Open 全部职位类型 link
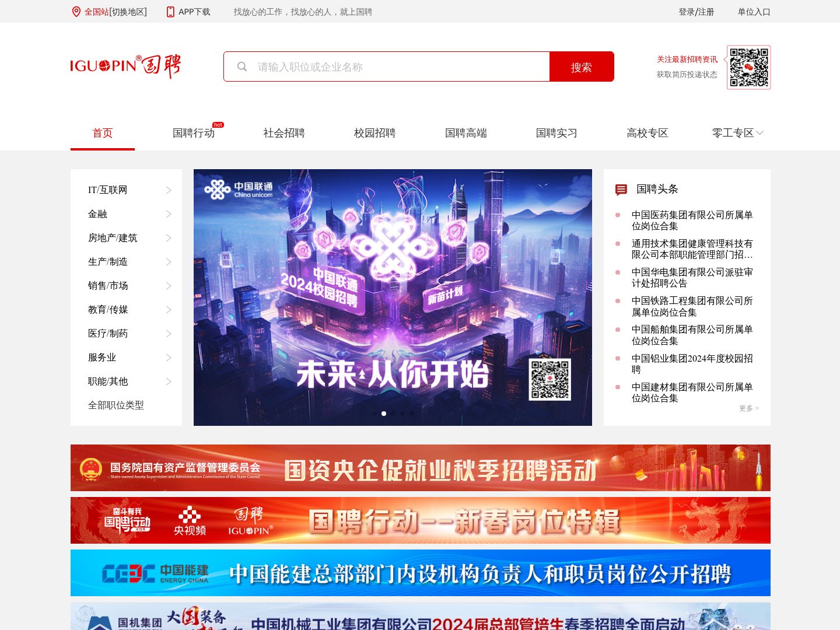 pos(116,405)
